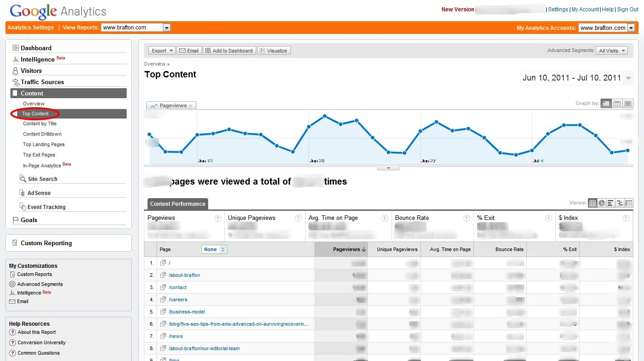The image size is (644, 361).
Task: Open external link icon for /contact
Action: [163, 287]
